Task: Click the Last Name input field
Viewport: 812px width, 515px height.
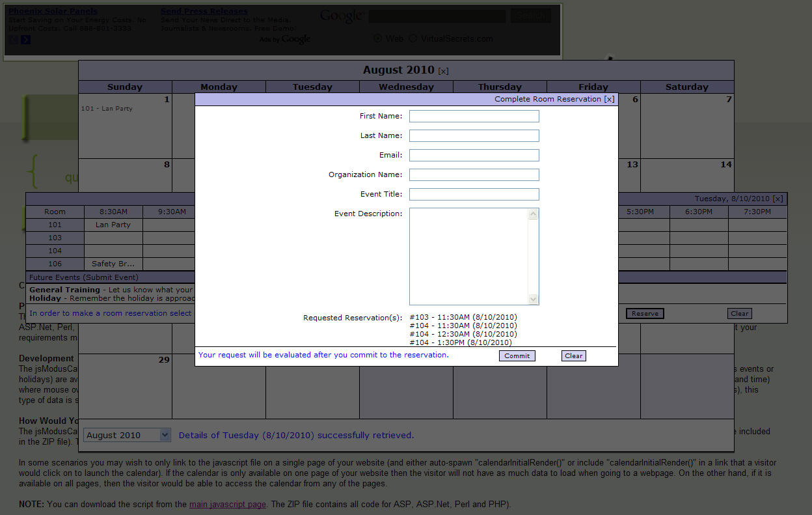Action: tap(474, 135)
